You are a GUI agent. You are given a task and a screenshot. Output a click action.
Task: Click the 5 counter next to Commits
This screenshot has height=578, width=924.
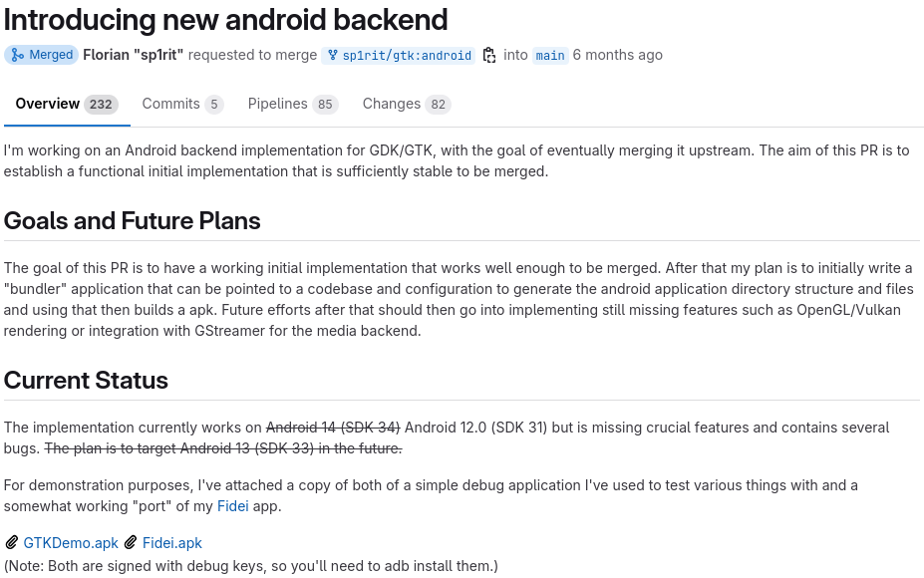pos(213,104)
